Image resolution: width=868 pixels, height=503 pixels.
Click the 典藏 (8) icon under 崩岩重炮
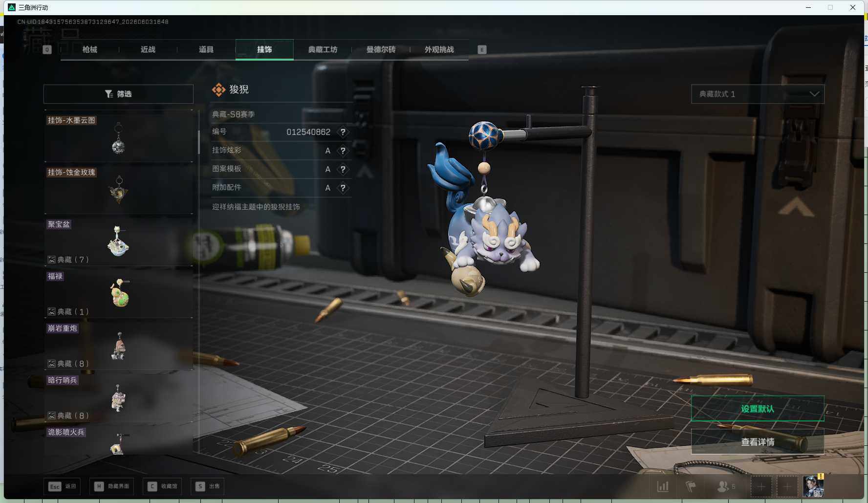51,364
